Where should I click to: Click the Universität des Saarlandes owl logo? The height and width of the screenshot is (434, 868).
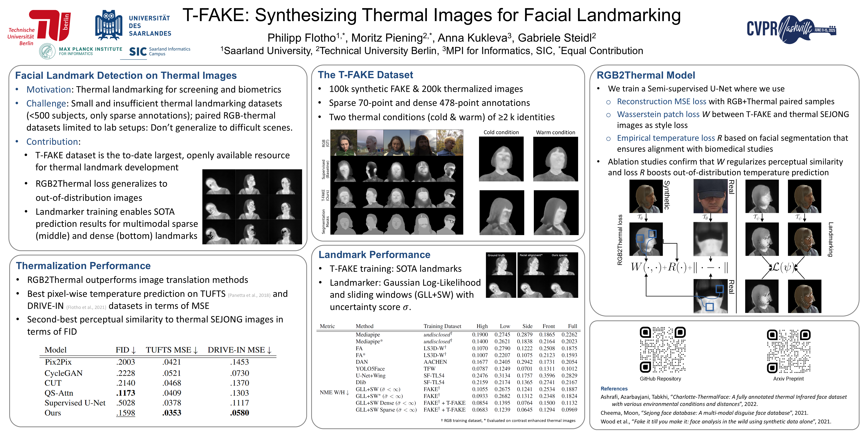coord(108,25)
